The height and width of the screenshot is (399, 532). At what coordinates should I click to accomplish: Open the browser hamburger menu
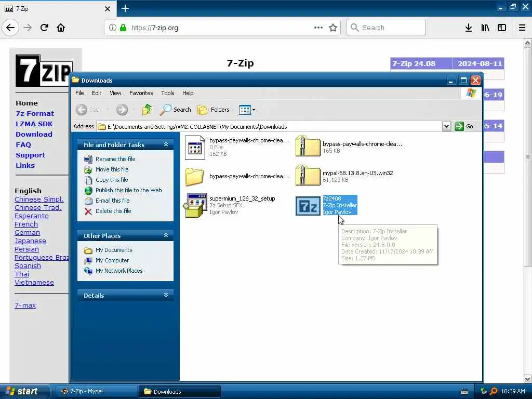coord(522,28)
